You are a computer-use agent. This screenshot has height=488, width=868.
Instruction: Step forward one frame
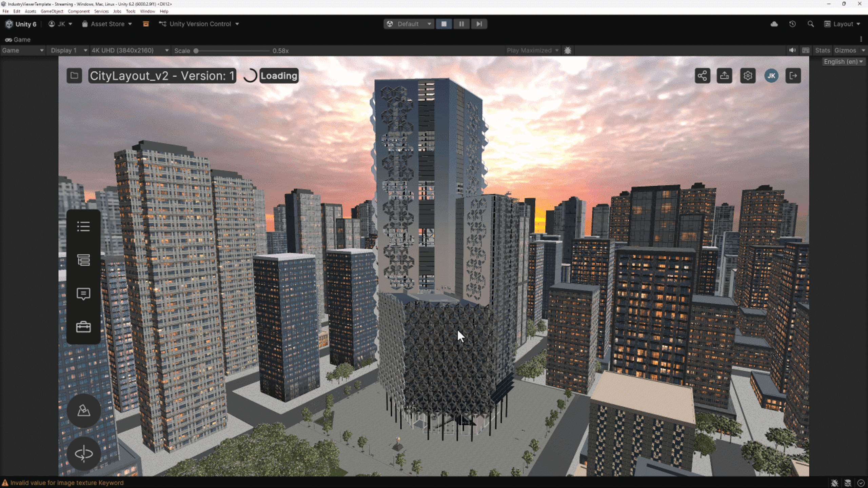[x=479, y=24]
